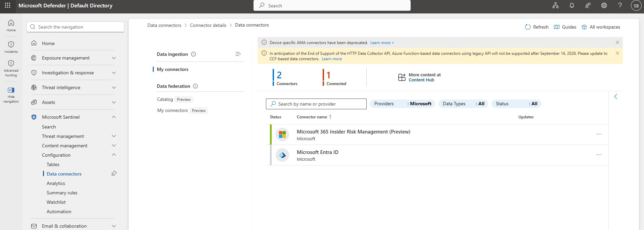Expand Threat intelligence section
This screenshot has width=644, height=230.
click(113, 87)
